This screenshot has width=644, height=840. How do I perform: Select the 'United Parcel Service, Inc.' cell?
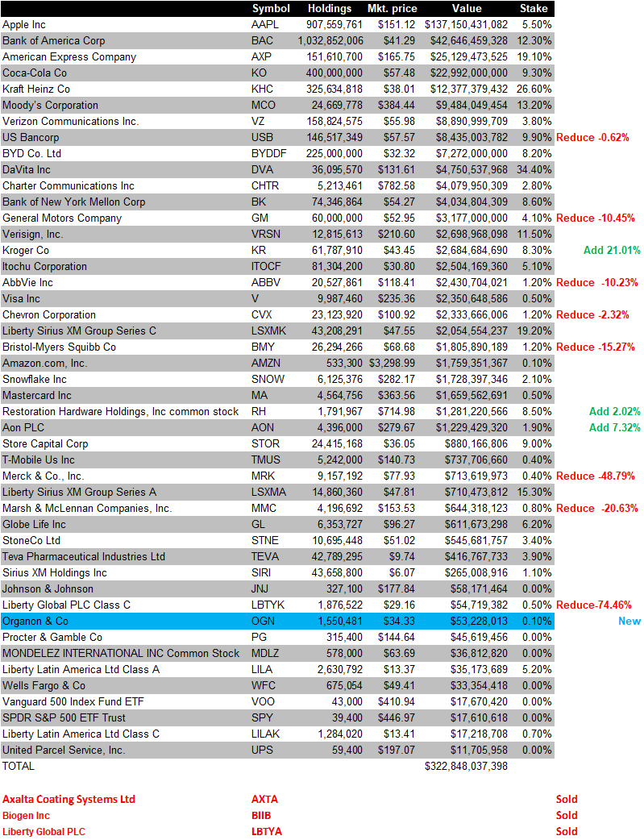(64, 750)
